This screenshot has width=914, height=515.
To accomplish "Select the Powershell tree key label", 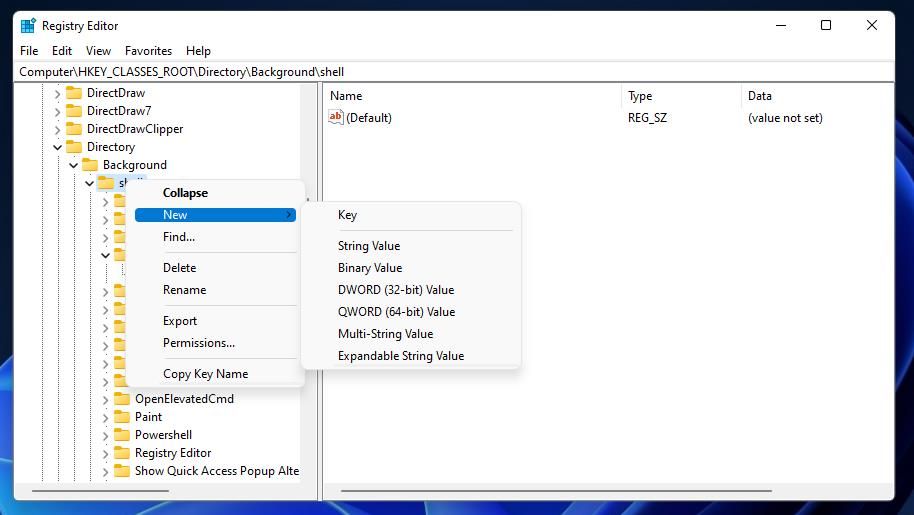I will pos(163,435).
